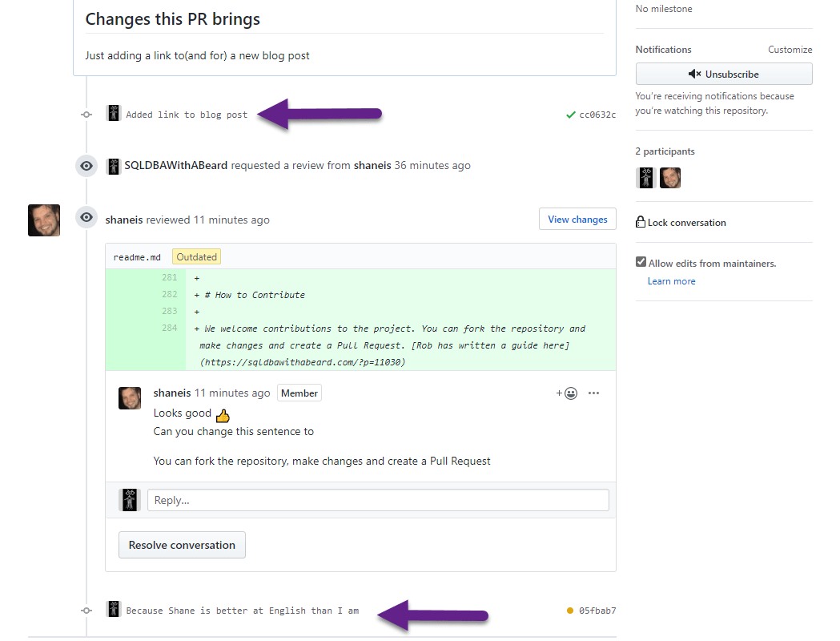Open Customize notifications settings

790,50
